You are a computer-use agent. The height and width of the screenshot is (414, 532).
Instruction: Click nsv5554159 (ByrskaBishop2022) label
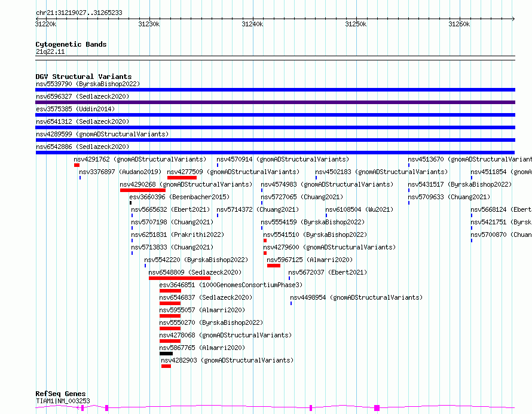(313, 222)
